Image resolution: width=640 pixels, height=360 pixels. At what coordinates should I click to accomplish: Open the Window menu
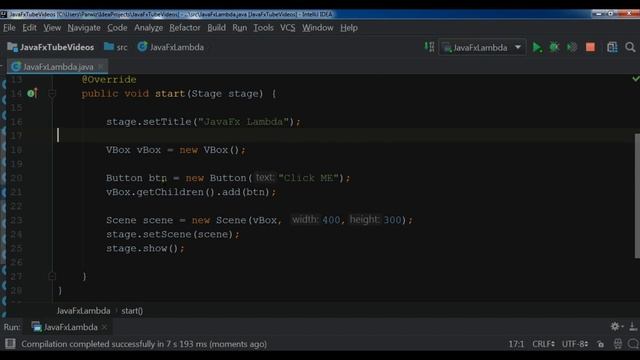318,28
